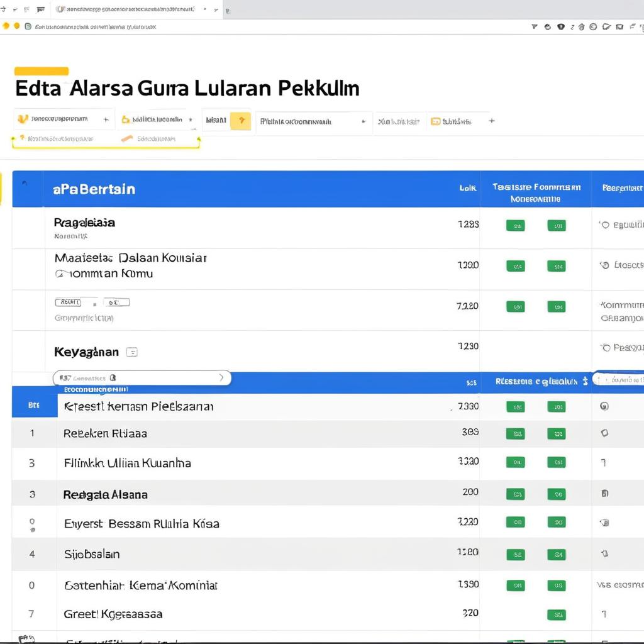The height and width of the screenshot is (644, 644).
Task: Click the action icon in Sijebsalain row
Action: click(x=604, y=553)
